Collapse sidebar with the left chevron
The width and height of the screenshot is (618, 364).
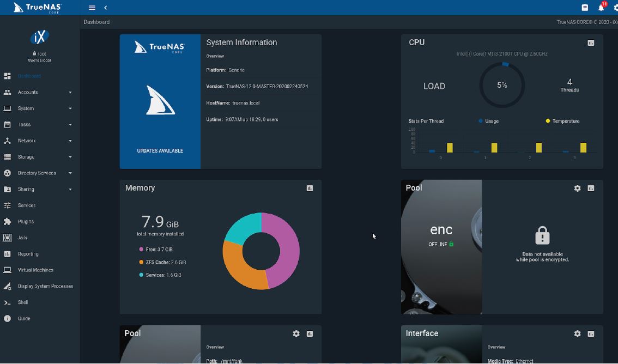coord(105,8)
